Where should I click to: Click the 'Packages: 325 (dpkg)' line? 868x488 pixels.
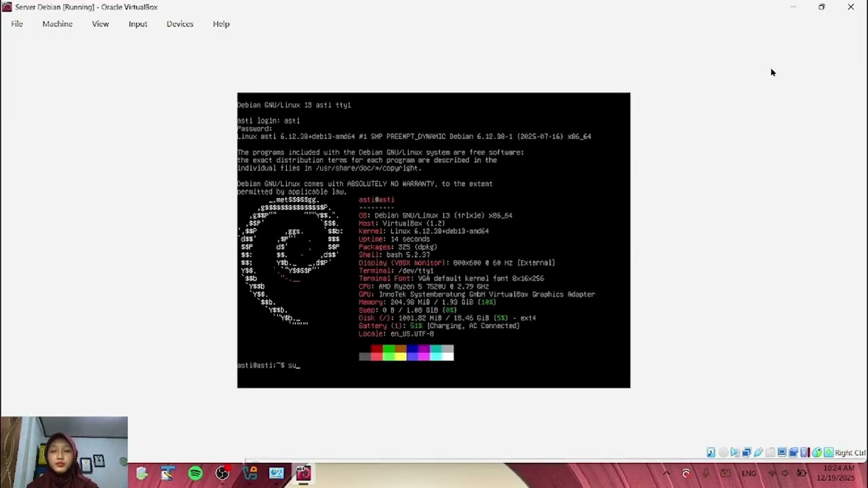click(398, 247)
